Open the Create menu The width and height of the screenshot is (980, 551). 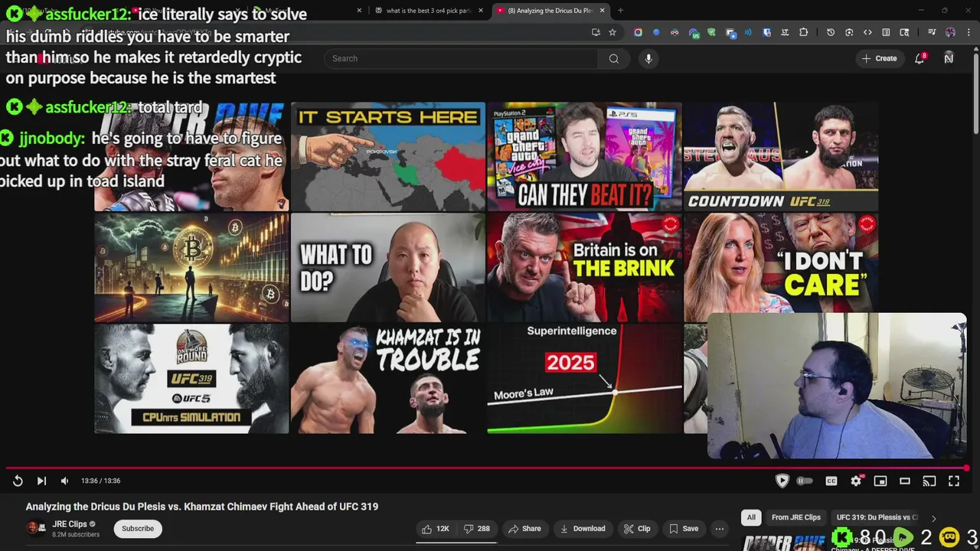point(879,58)
